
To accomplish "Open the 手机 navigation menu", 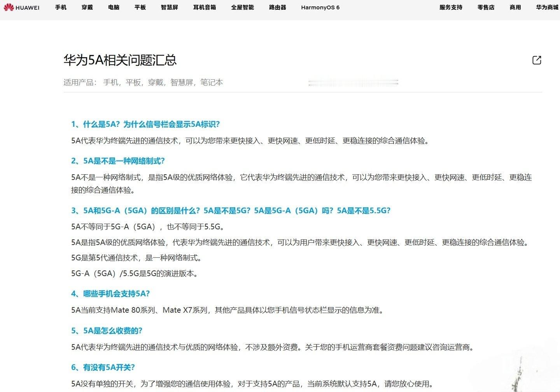I will tap(61, 7).
